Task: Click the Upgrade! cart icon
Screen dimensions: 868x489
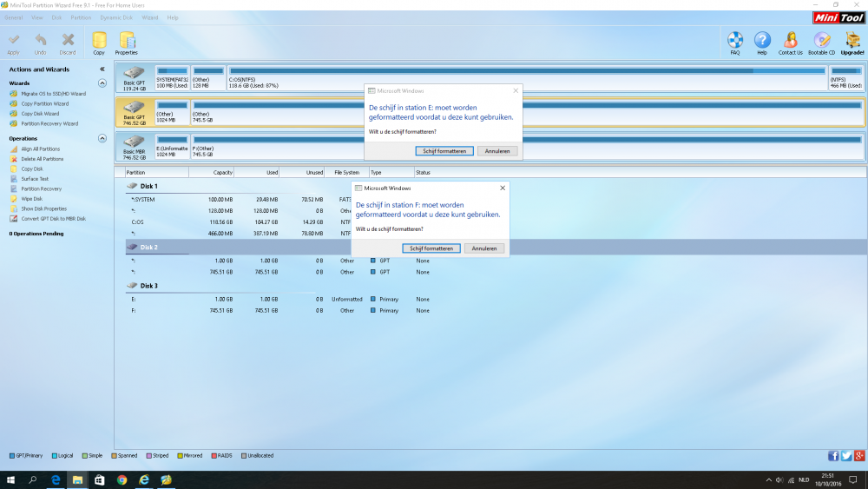Action: point(852,42)
